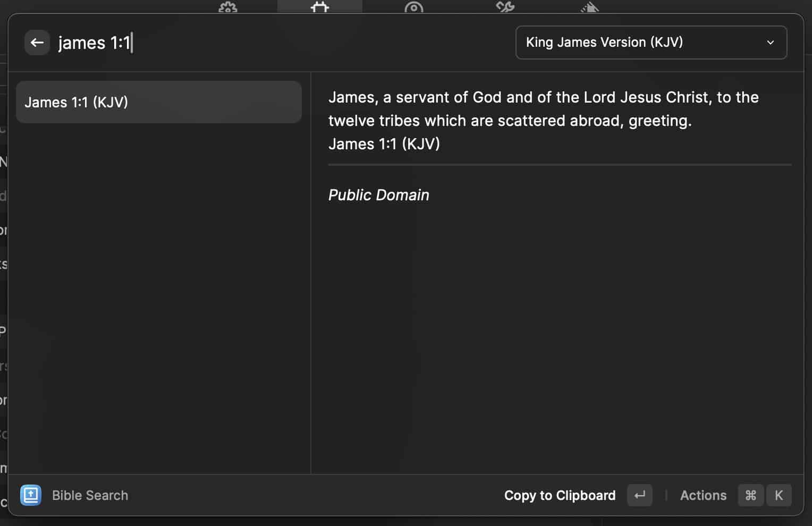Open the King James Version (KJV) dropdown
This screenshot has width=812, height=526.
coord(651,43)
